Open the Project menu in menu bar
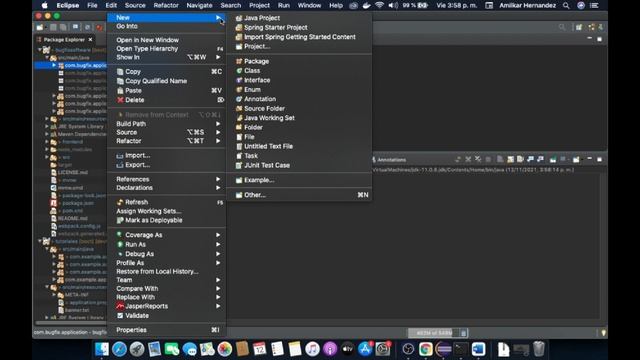 259,5
